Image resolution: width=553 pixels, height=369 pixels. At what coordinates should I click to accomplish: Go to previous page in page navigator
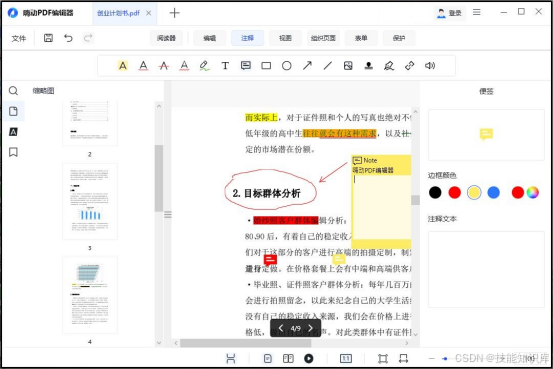[x=281, y=328]
